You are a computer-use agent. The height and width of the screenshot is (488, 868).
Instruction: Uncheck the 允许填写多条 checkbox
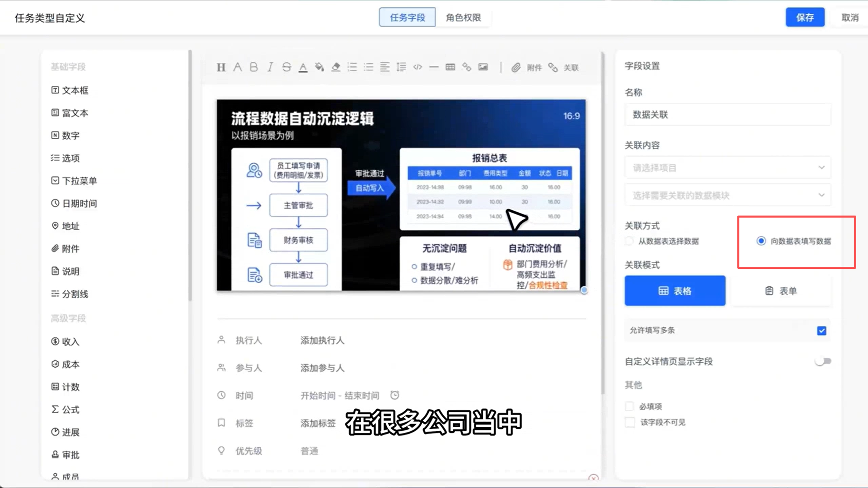(x=822, y=330)
